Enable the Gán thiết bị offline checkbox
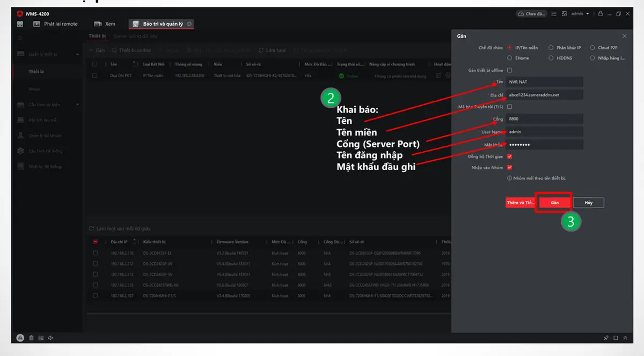644x356 pixels. (509, 70)
